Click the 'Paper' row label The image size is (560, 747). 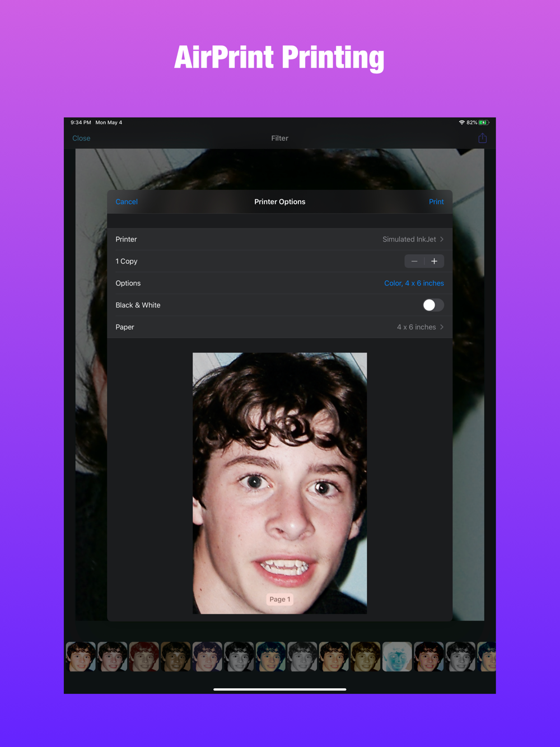point(125,327)
